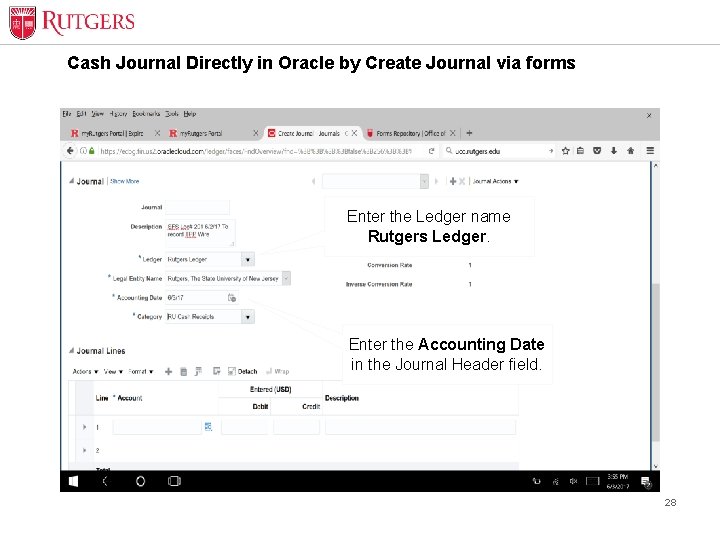Open the View menu in browser menubar
Screen dimensions: 720x540
pos(97,113)
